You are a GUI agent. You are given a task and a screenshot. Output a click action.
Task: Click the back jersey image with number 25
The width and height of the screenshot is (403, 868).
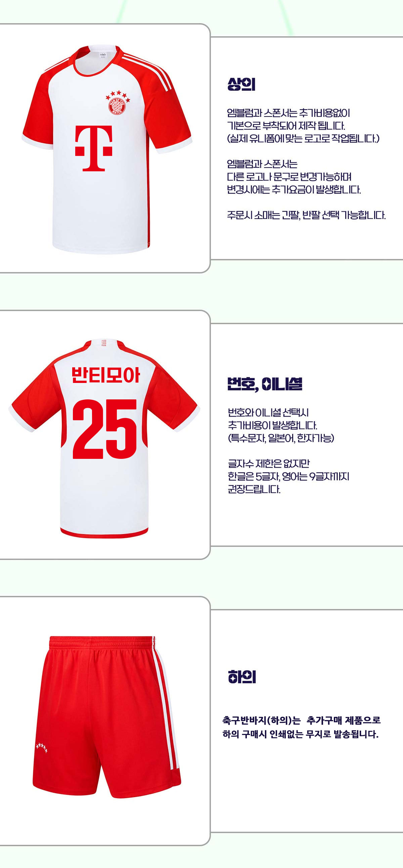104,439
